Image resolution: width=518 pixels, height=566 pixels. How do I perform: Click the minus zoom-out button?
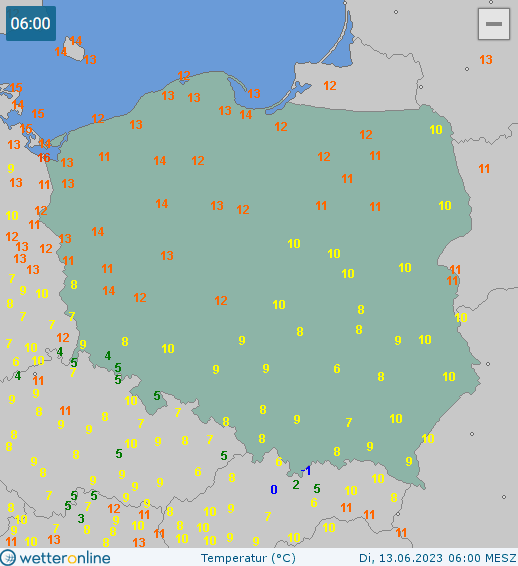click(x=493, y=24)
